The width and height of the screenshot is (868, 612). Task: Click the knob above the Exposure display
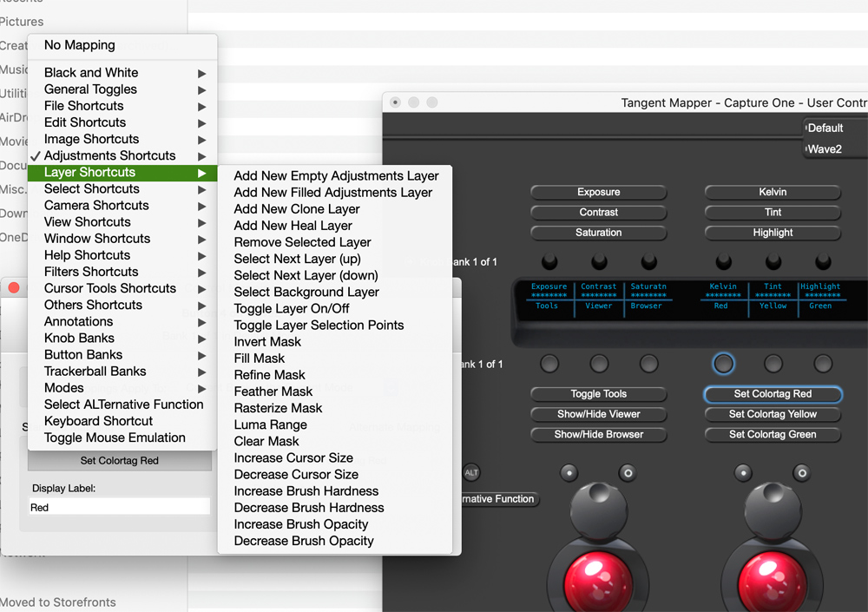(x=549, y=261)
